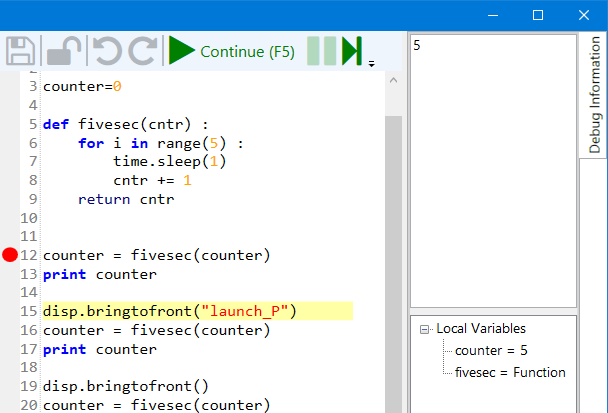
Task: Click gutter margin beside line 13
Action: tap(10, 274)
